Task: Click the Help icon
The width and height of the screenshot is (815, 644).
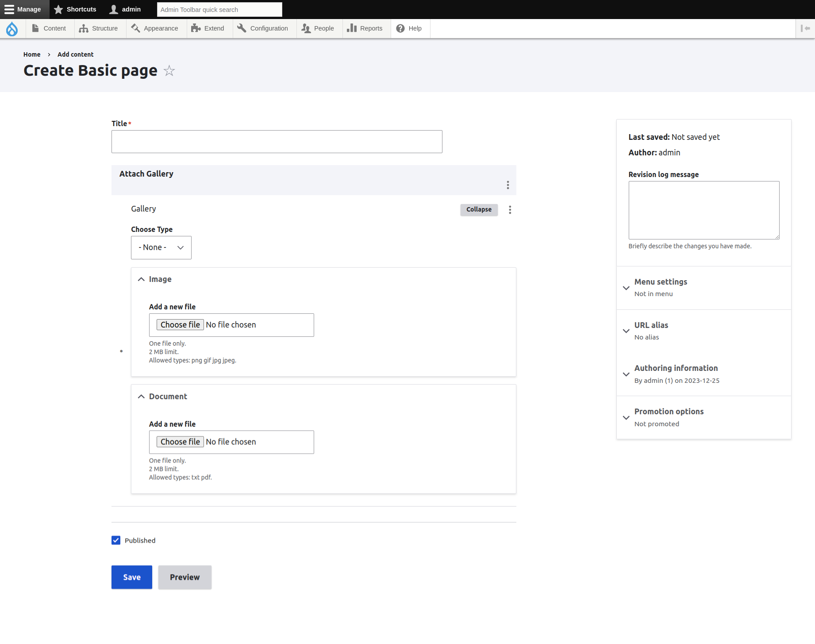Action: pyautogui.click(x=400, y=28)
